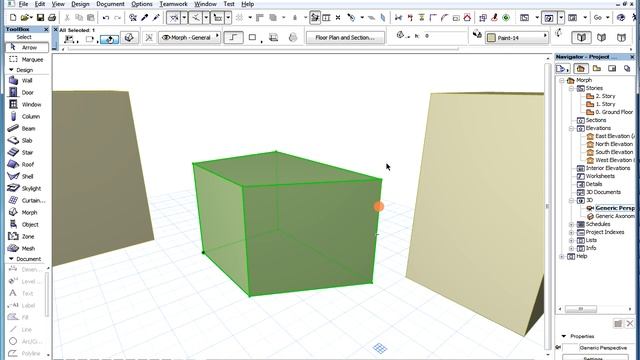The width and height of the screenshot is (640, 360).
Task: Open the Teamwork menu
Action: pos(173,4)
